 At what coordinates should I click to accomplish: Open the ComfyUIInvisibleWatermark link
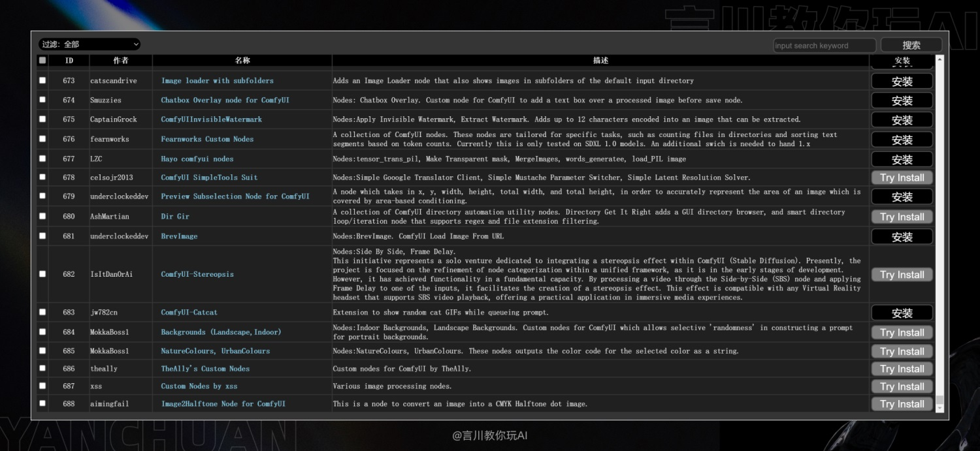tap(212, 119)
